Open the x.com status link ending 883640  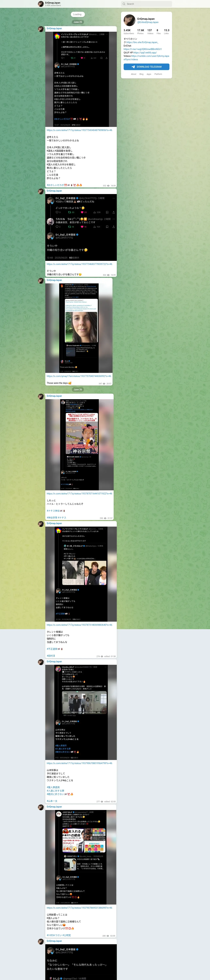(79, 625)
